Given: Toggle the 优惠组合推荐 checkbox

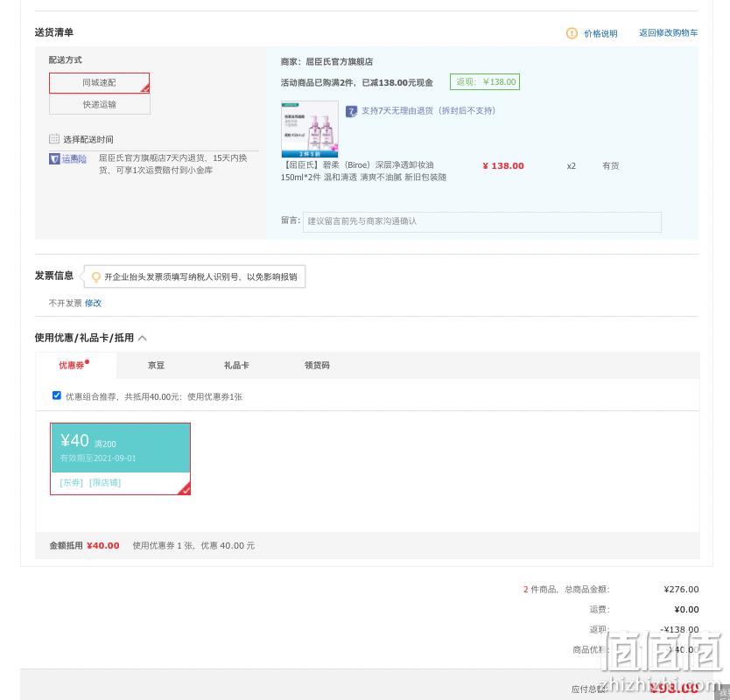Looking at the screenshot, I should pyautogui.click(x=57, y=395).
